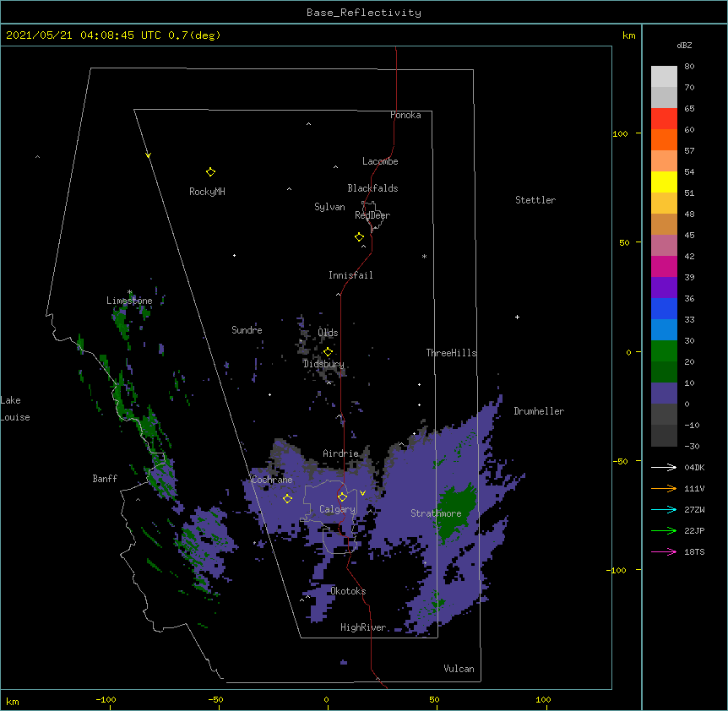Click the Strathmore label on map
Viewport: 728px width, 711px height.
436,513
